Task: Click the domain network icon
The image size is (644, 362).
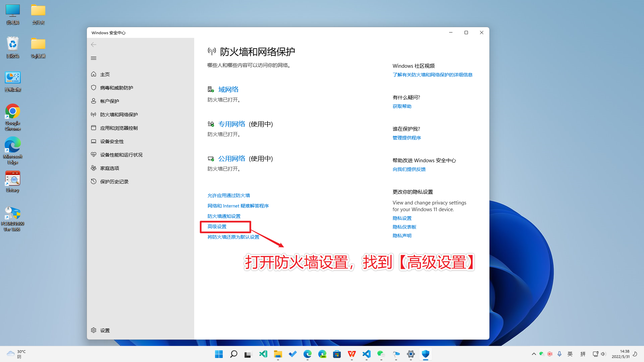Action: [211, 89]
